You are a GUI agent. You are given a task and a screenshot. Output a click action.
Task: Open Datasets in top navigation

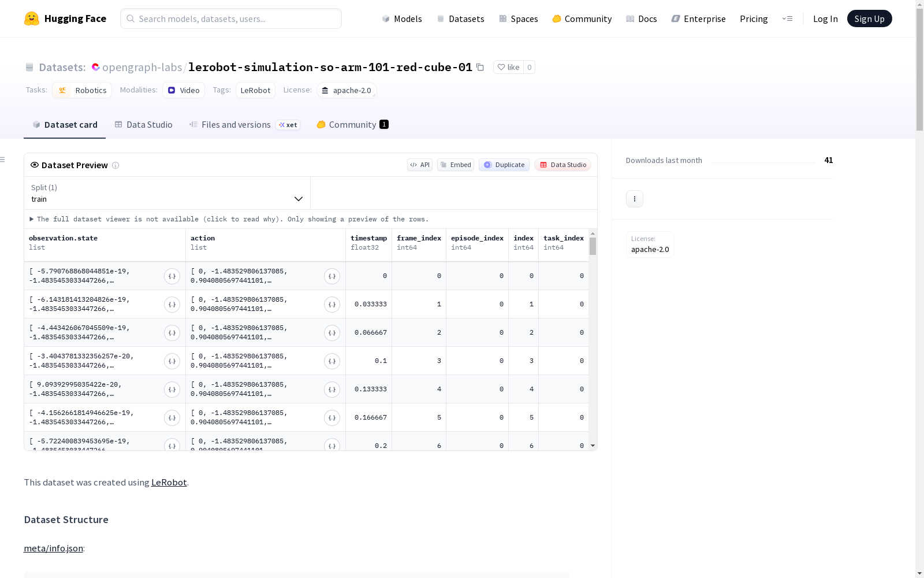(460, 18)
